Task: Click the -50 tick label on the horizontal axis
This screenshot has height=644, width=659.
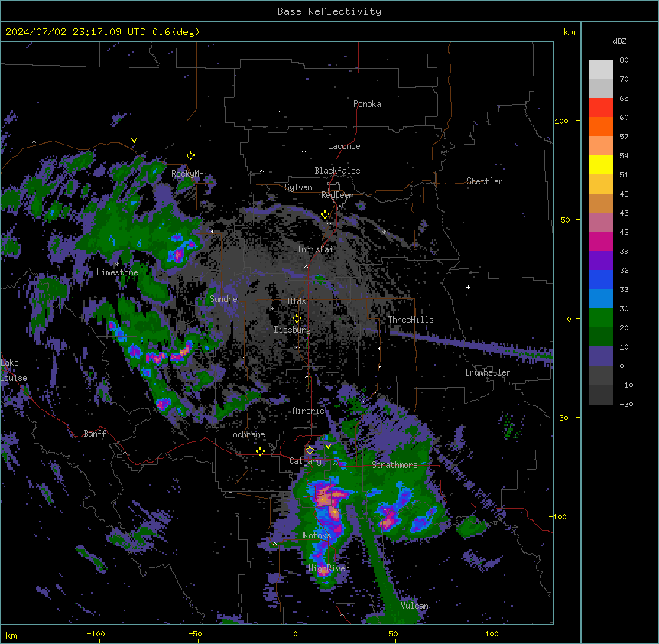Action: point(195,633)
